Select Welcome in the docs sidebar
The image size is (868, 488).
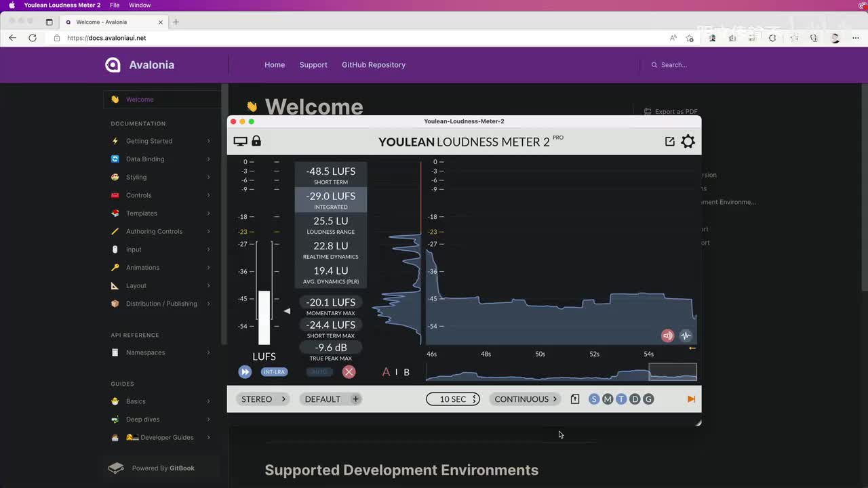[161, 100]
